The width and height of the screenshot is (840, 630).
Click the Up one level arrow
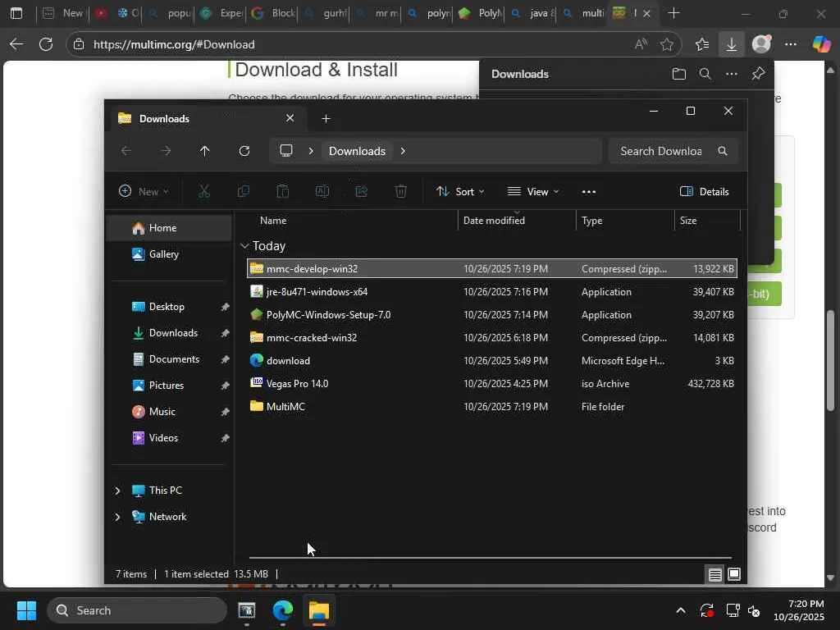205,151
